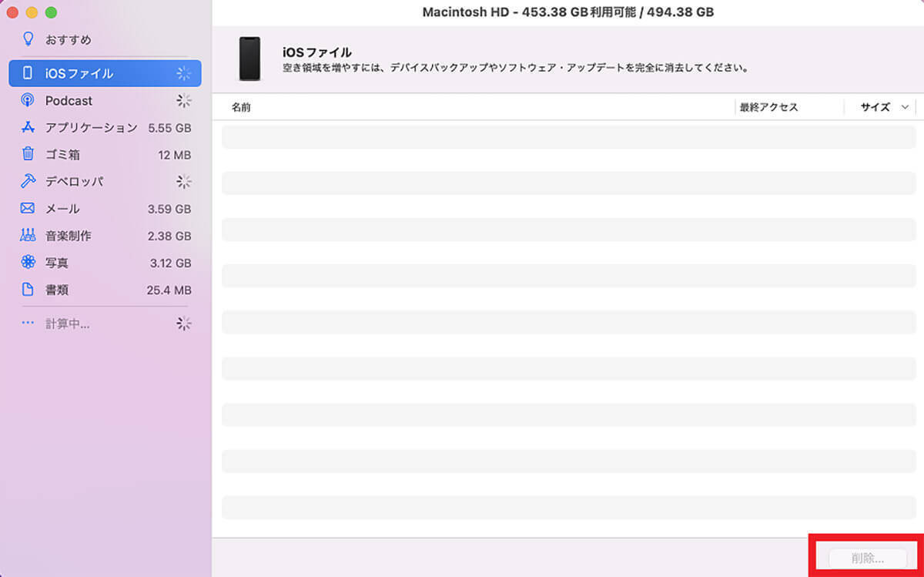Click the loading spinner beside 計算中...
924x577 pixels.
click(183, 324)
